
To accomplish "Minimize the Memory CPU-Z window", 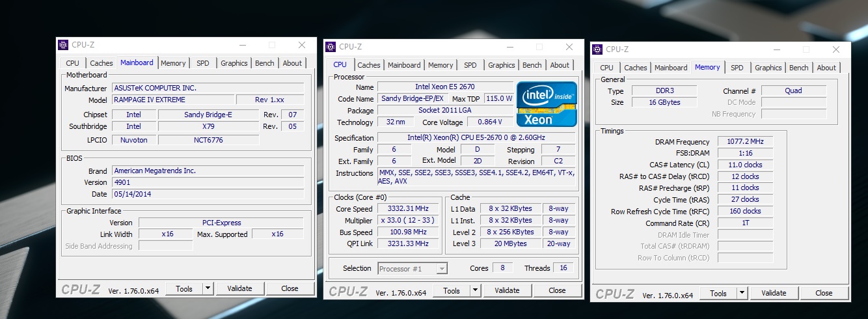I will (776, 49).
